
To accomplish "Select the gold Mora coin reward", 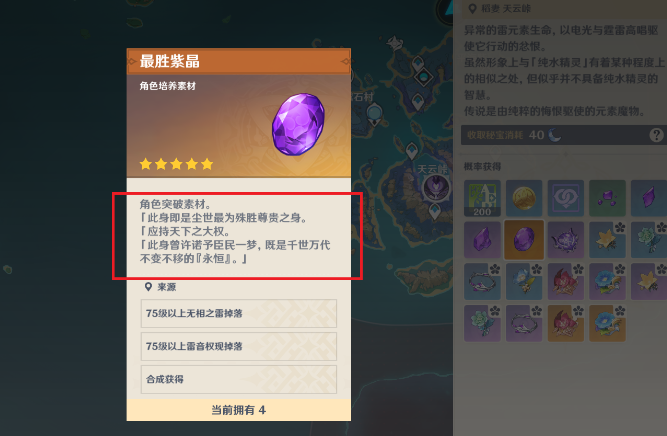I will coord(524,198).
